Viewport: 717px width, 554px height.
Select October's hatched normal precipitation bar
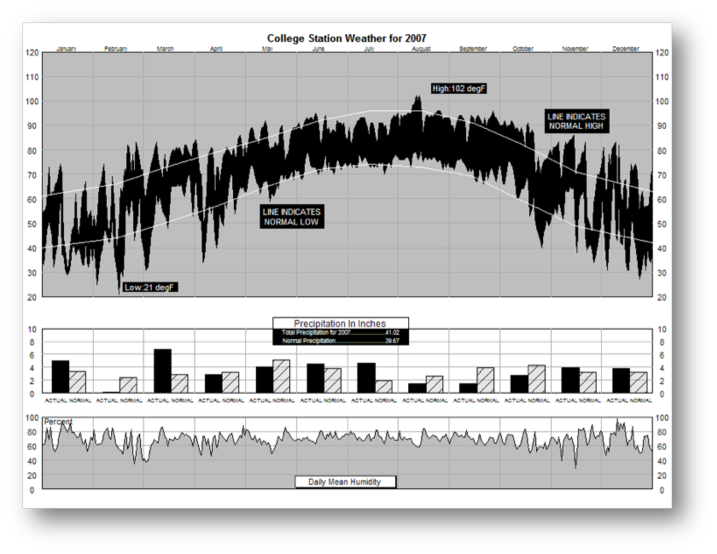click(536, 379)
